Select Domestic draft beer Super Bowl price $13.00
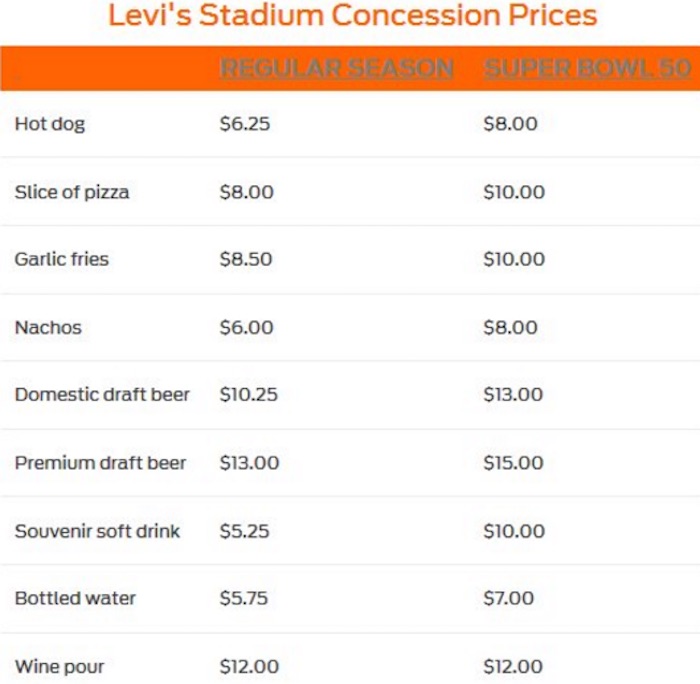This screenshot has height=684, width=700. coord(513,394)
